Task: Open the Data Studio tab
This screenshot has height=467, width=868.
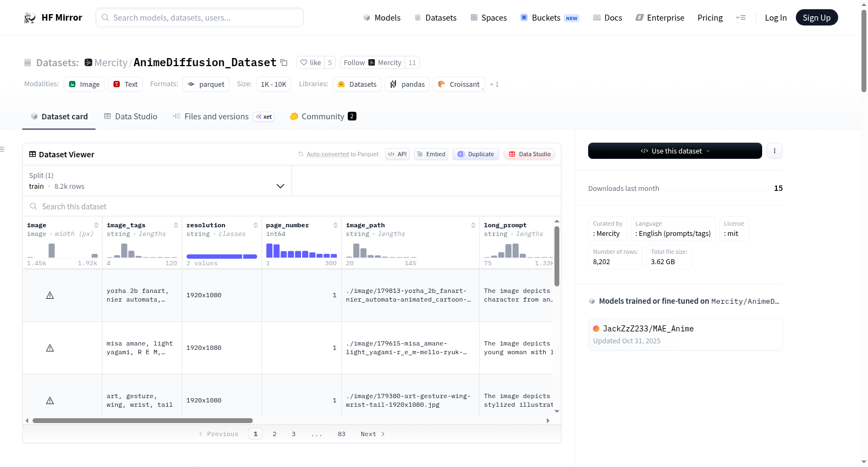Action: 131,117
